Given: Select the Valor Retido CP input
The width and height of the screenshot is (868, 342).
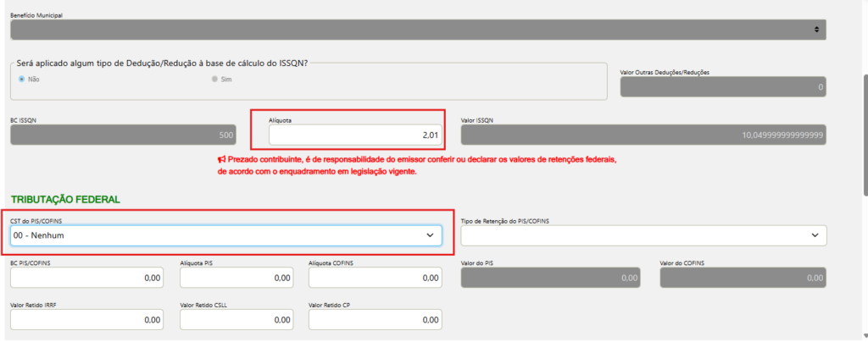Looking at the screenshot, I should pos(376,320).
